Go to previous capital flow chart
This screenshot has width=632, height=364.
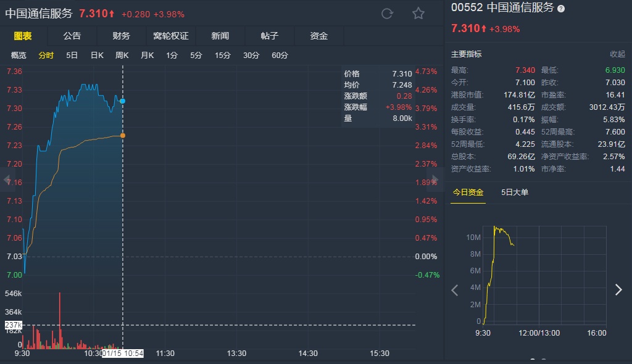point(455,290)
